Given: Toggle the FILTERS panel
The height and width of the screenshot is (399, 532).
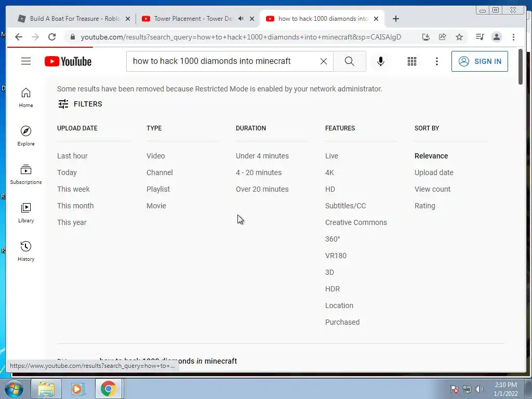Looking at the screenshot, I should coord(80,104).
